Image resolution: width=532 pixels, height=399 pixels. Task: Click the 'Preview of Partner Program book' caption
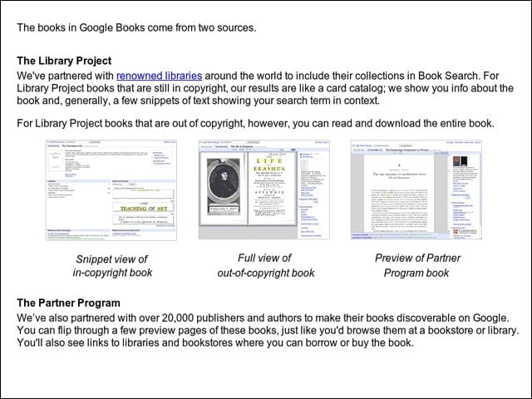(417, 265)
